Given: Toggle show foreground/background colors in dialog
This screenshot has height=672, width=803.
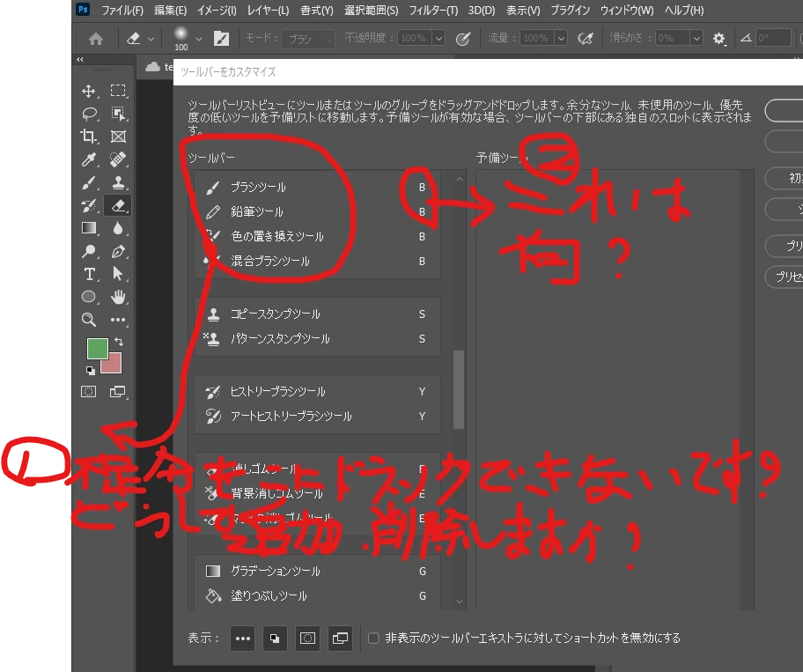Looking at the screenshot, I should 275,639.
